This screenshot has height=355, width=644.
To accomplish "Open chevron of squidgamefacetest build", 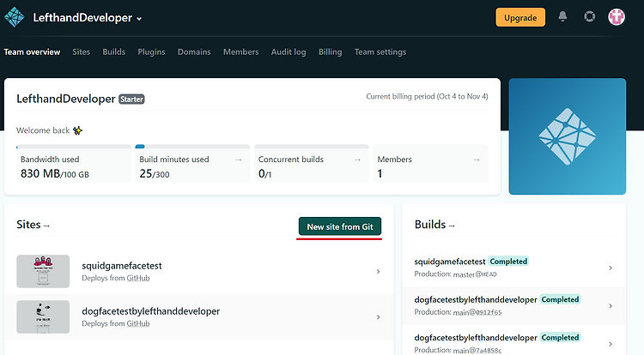I will click(611, 268).
